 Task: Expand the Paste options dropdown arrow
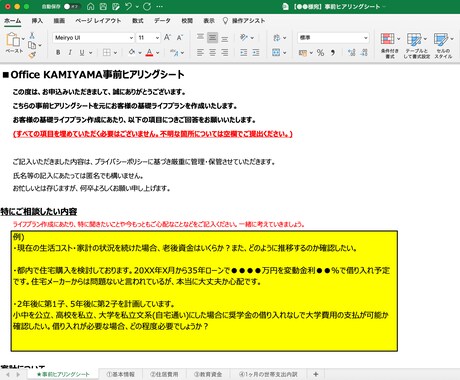(23, 39)
